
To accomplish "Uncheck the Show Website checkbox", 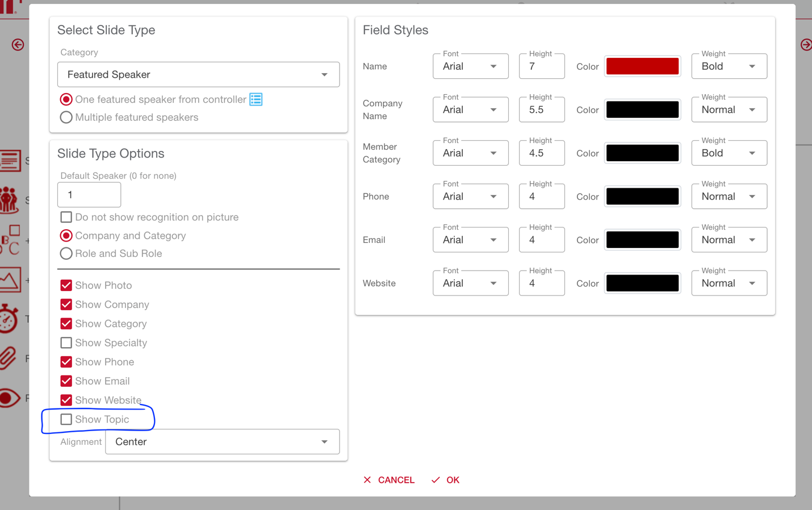I will (66, 400).
